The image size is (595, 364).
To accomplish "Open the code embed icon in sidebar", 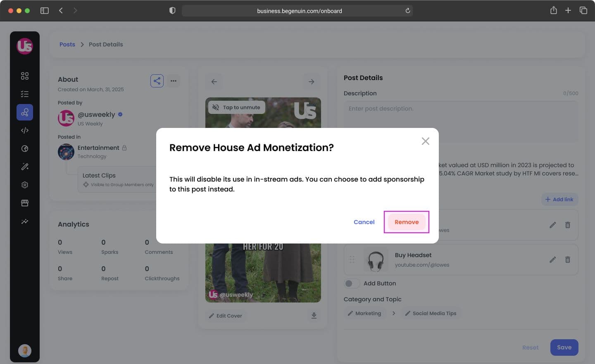I will click(25, 130).
